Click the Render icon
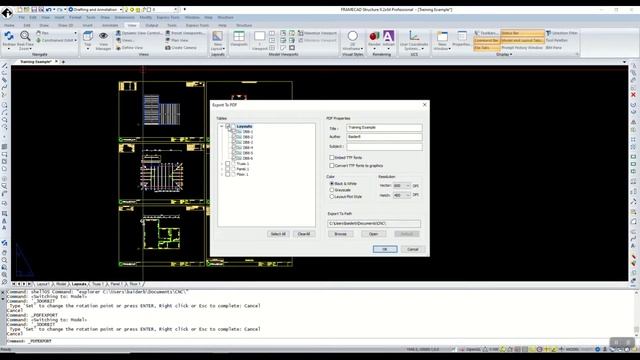 (x=374, y=36)
